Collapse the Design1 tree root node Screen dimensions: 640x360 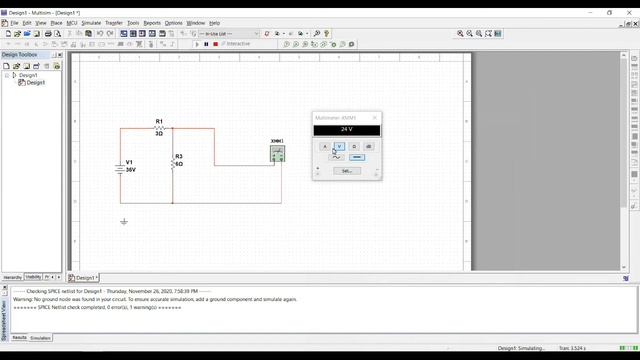click(x=7, y=75)
